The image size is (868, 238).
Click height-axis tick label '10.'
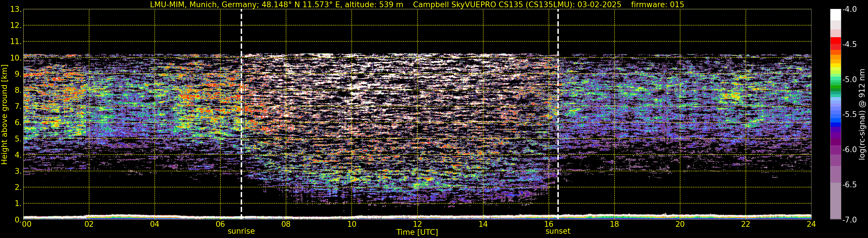pos(16,58)
